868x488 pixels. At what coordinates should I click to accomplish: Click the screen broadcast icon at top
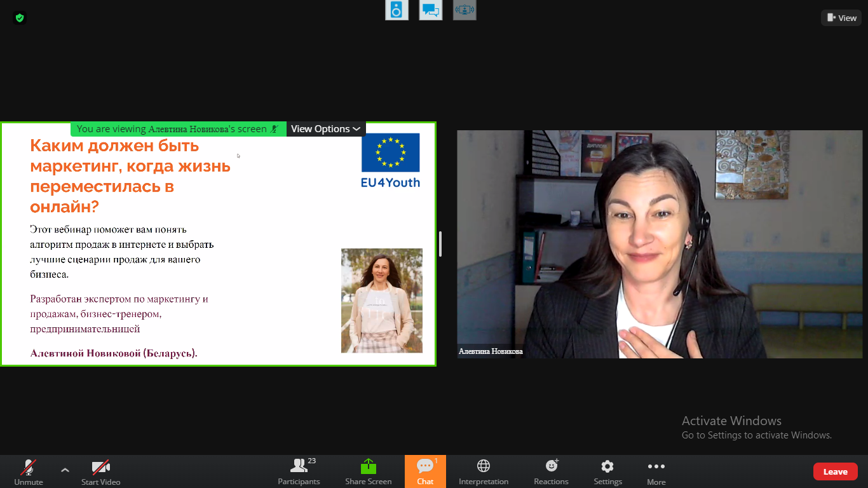pos(465,10)
